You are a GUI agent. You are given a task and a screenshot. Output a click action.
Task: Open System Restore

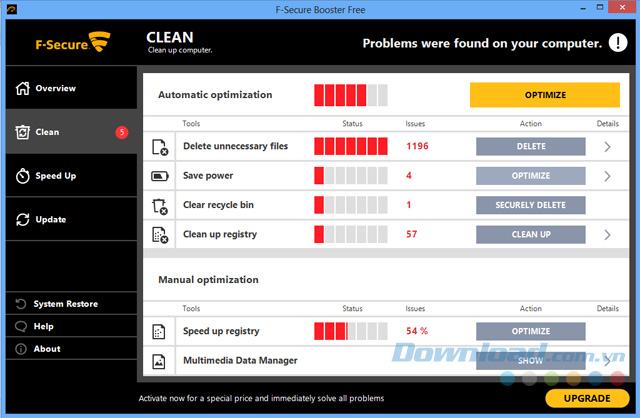point(71,304)
